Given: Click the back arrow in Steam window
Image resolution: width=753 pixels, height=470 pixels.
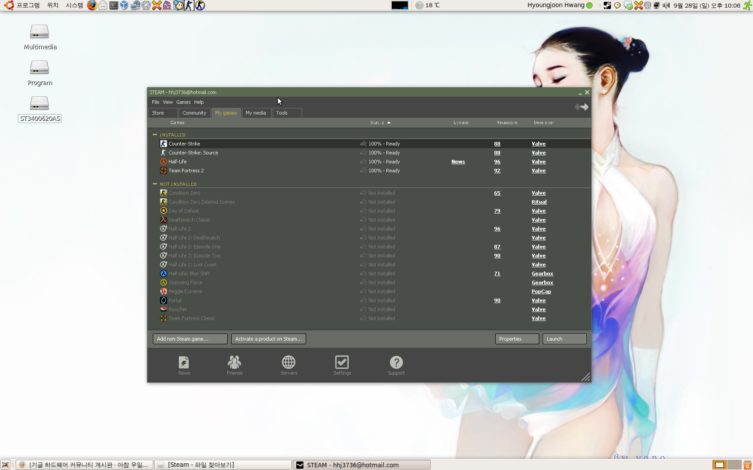Looking at the screenshot, I should [577, 107].
